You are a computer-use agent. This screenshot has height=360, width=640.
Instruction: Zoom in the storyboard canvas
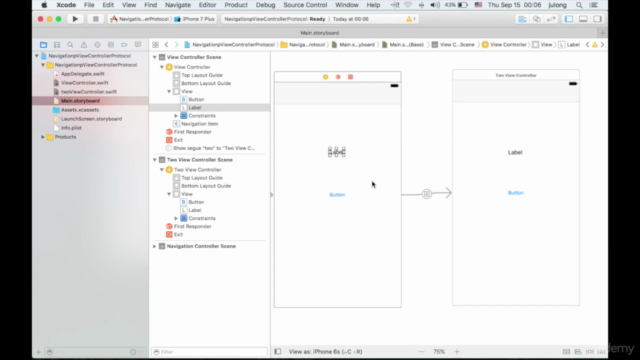tap(457, 351)
